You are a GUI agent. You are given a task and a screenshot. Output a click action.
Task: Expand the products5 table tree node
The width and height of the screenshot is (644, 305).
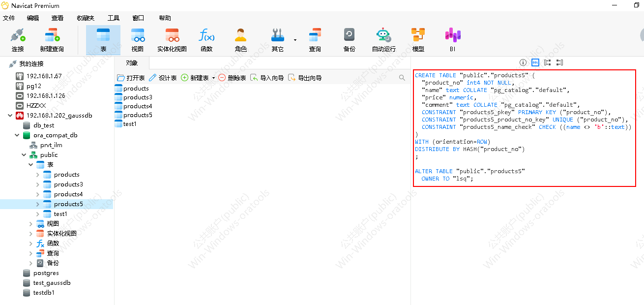tap(38, 204)
